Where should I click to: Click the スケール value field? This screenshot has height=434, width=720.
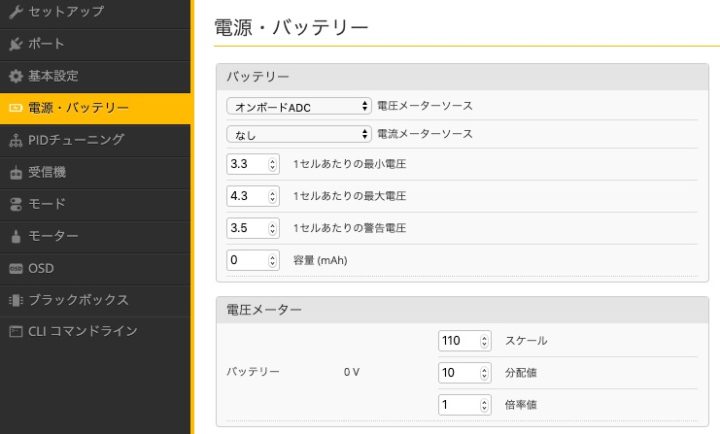(x=457, y=341)
